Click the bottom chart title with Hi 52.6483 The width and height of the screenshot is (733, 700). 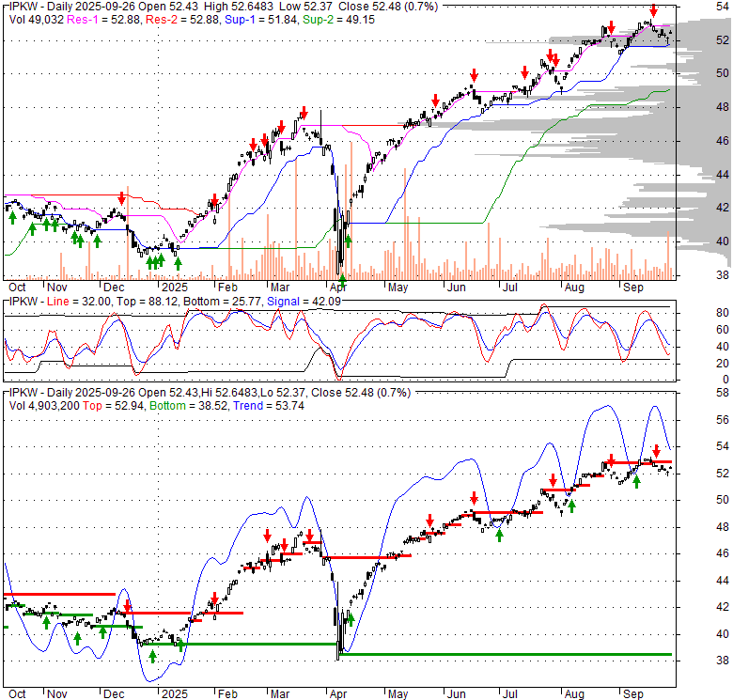210,393
